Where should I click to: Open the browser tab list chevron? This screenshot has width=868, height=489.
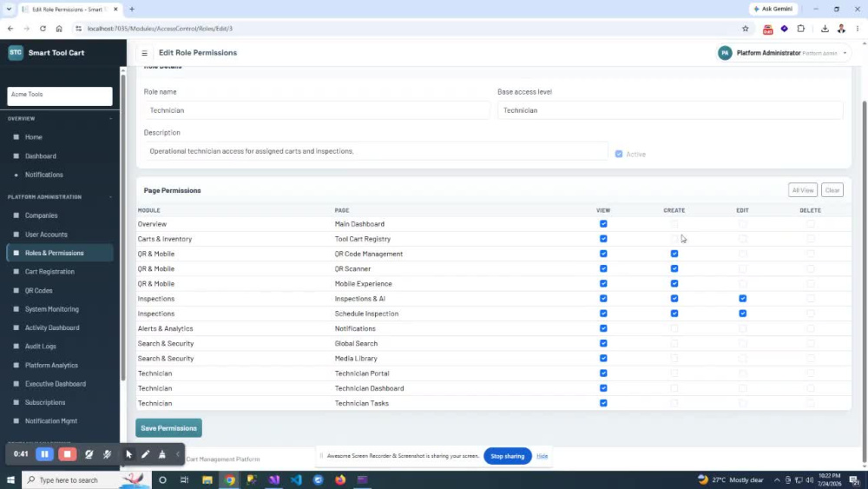click(9, 9)
